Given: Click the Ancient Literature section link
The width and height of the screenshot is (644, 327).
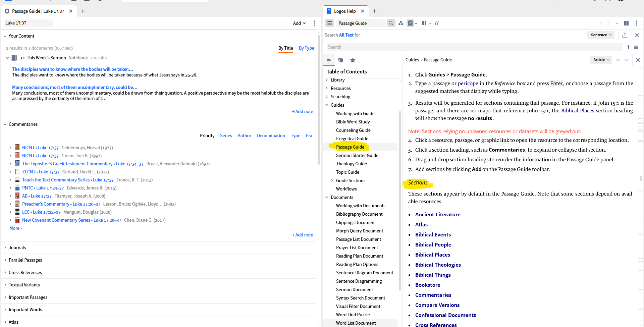Looking at the screenshot, I should point(438,214).
